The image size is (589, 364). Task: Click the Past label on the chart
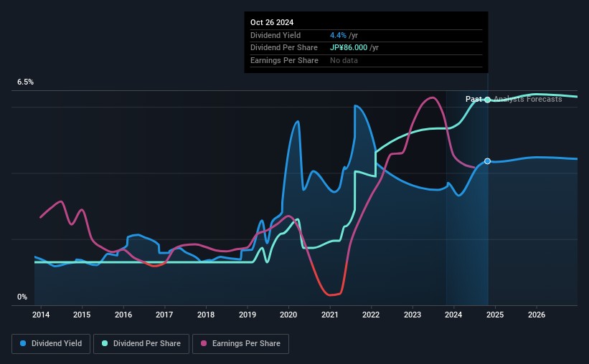(x=473, y=99)
